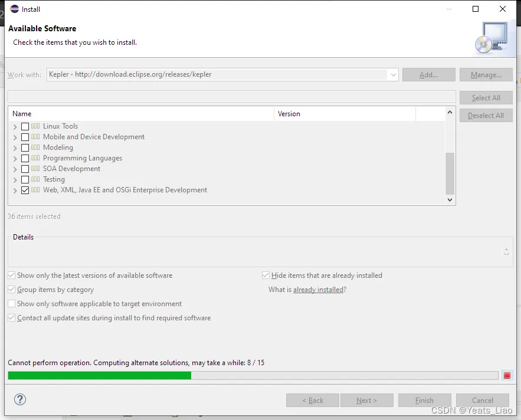521x420 pixels.
Task: Click the red stop operation icon
Action: click(507, 376)
